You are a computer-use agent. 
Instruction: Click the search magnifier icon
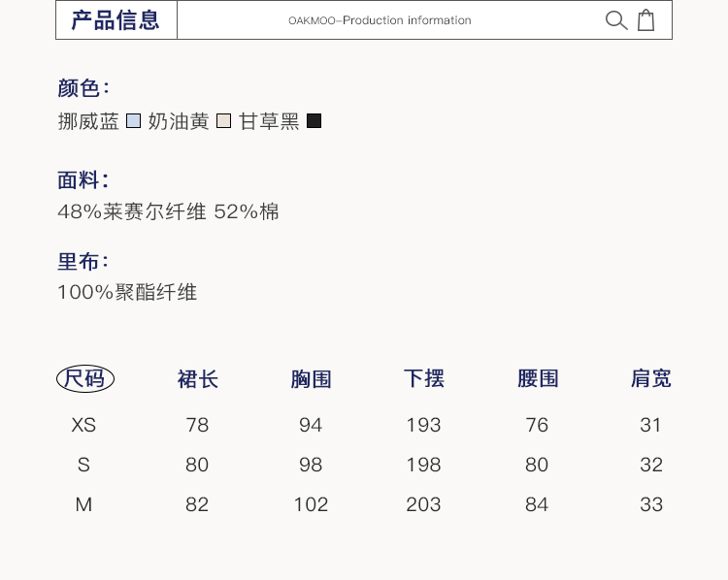[616, 20]
